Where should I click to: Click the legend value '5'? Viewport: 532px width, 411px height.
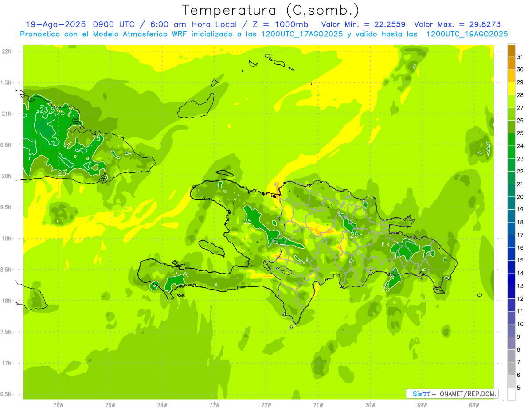pyautogui.click(x=519, y=388)
